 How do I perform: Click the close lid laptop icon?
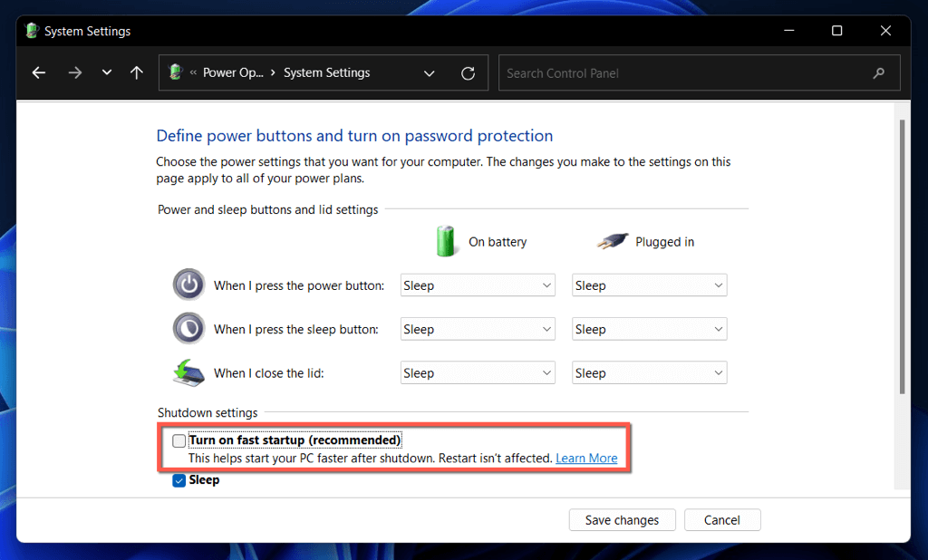point(188,372)
